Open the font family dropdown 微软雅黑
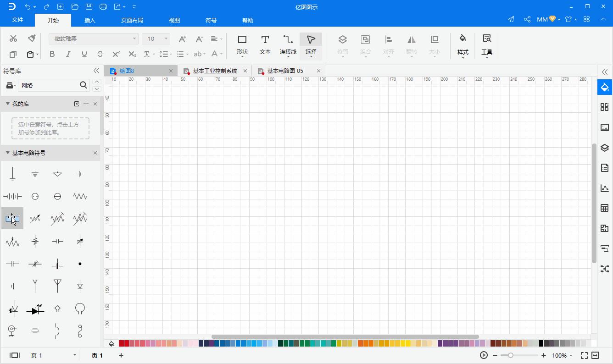The width and height of the screenshot is (613, 364). (93, 39)
